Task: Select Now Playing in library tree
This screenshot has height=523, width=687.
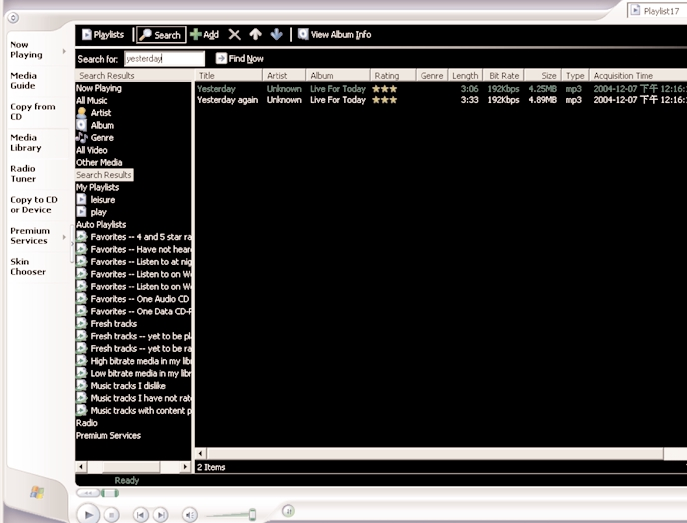Action: pyautogui.click(x=99, y=88)
